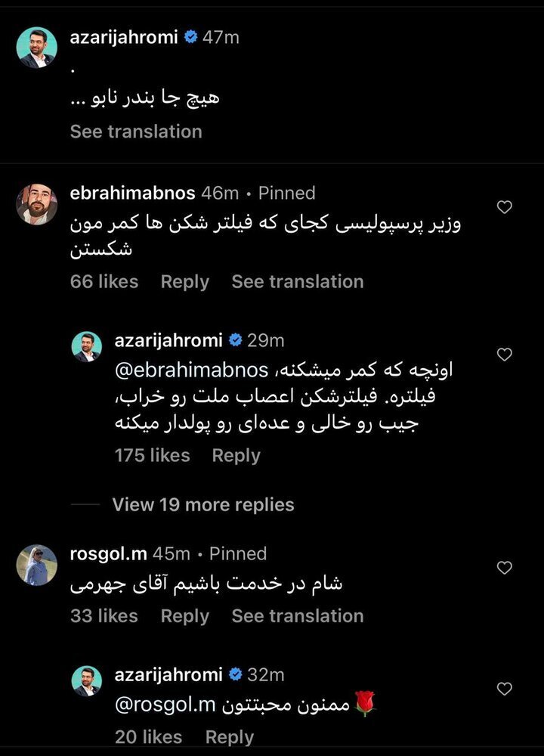Viewport: 544px width, 756px height.
Task: Click See translation under the original post
Action: pyautogui.click(x=135, y=131)
